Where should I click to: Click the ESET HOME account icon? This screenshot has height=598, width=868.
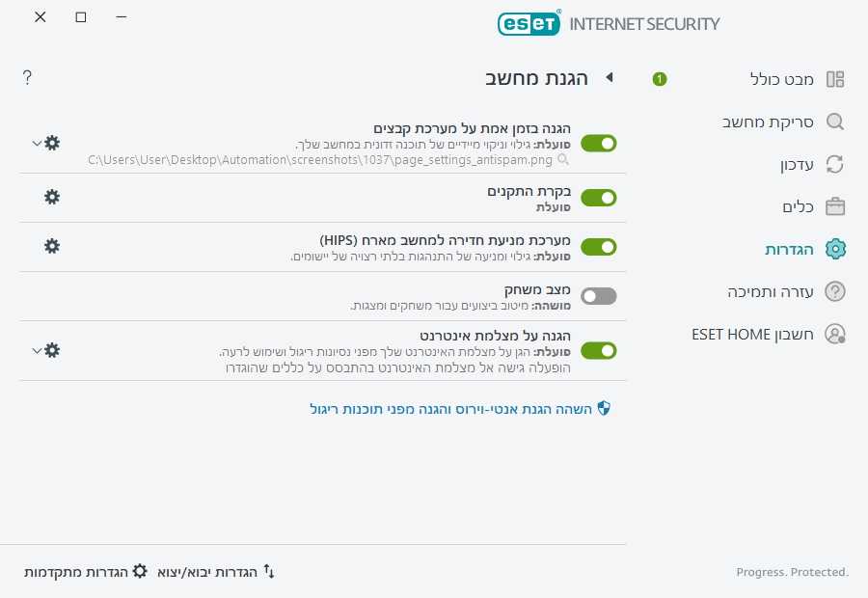(x=835, y=334)
